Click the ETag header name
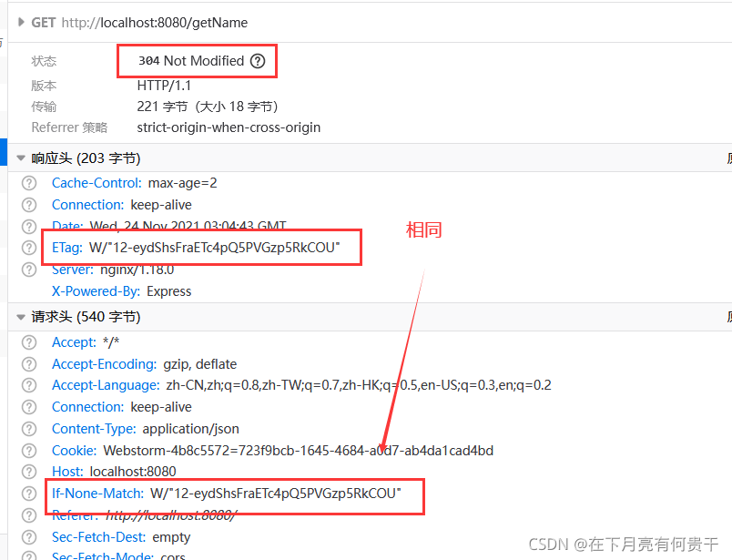 (67, 248)
